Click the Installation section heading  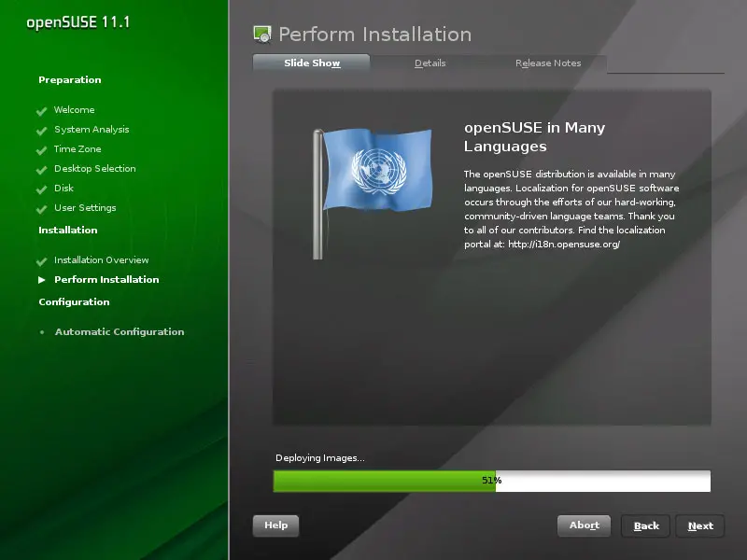[x=68, y=230]
